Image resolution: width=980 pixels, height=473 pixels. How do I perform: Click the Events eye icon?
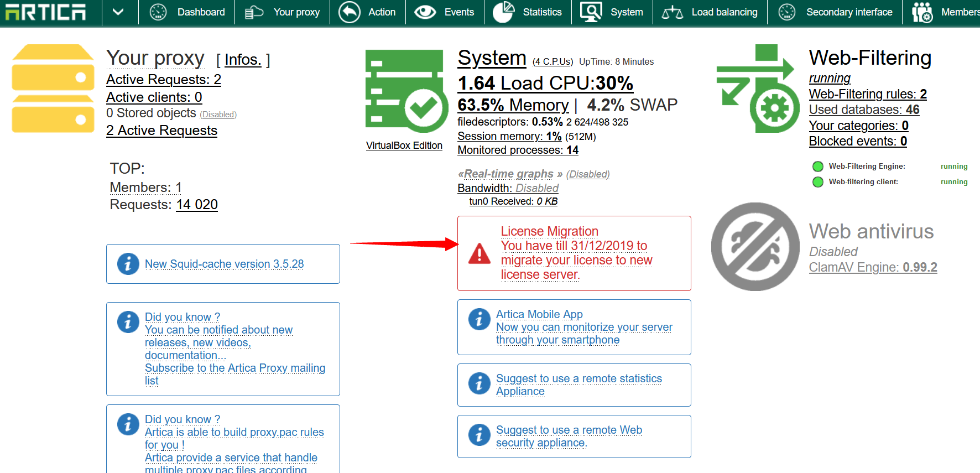(425, 12)
